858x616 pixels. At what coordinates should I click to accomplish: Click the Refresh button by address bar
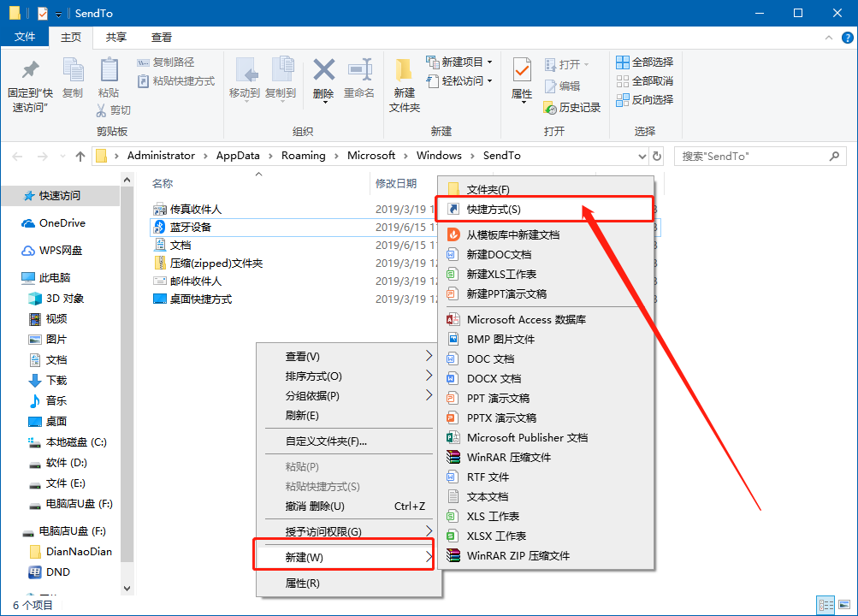tap(657, 157)
